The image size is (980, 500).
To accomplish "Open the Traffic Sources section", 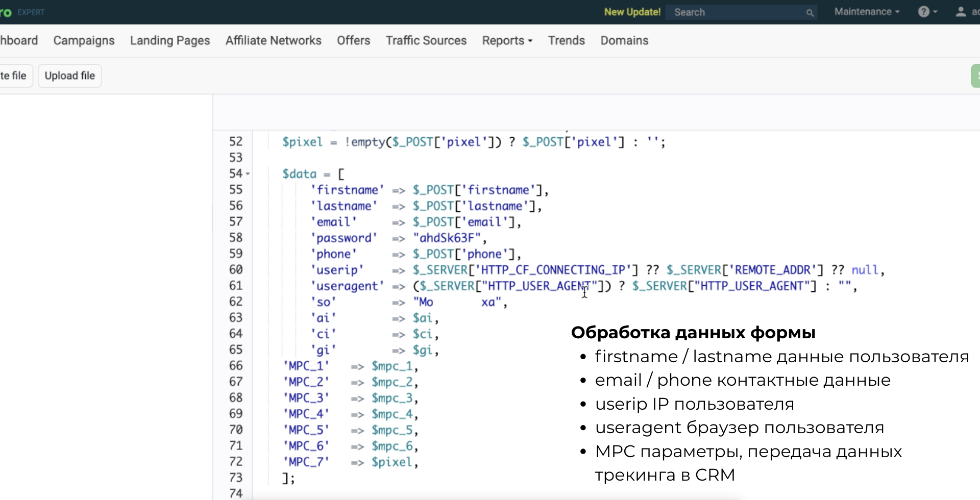I will tap(426, 40).
